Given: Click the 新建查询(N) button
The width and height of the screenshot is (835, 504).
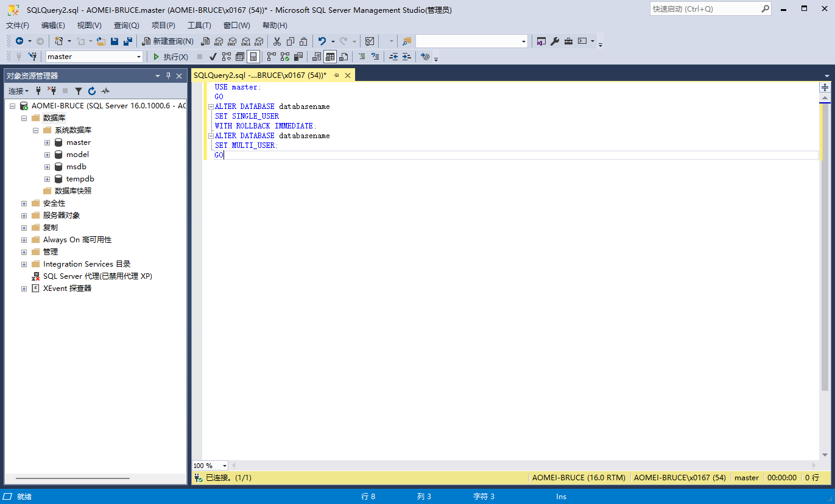Looking at the screenshot, I should click(x=168, y=41).
